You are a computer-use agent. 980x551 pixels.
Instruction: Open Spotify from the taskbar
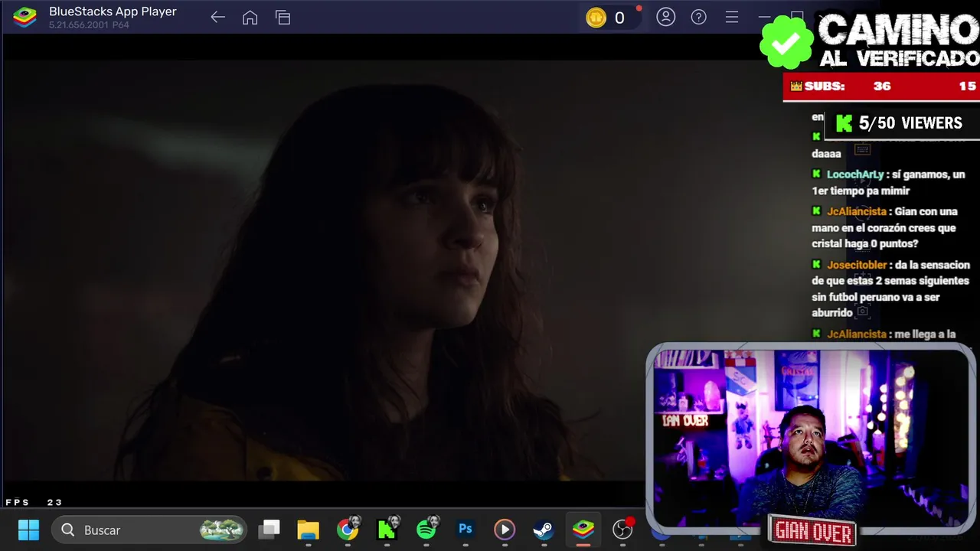(426, 530)
